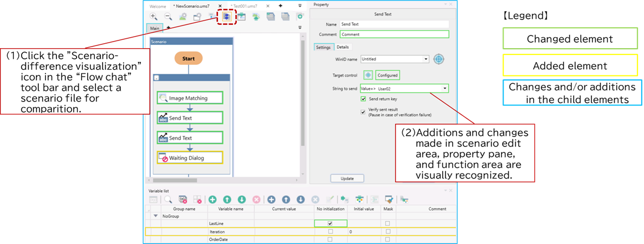Click the target crosshair beside WinID name
Viewport: 644px width, 244px height.
(439, 59)
